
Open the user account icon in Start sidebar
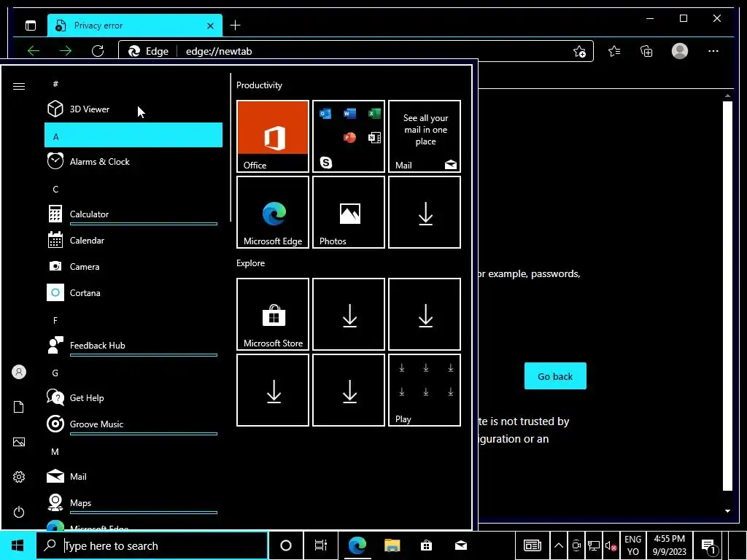click(19, 372)
